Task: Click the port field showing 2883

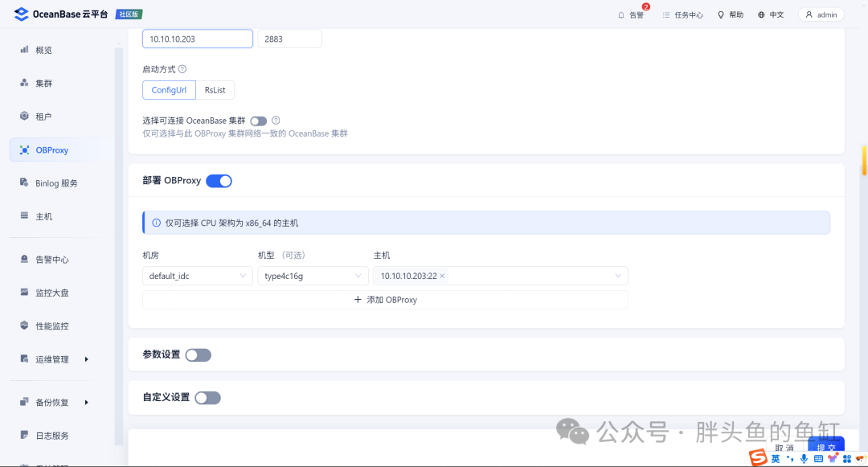Action: coord(289,39)
